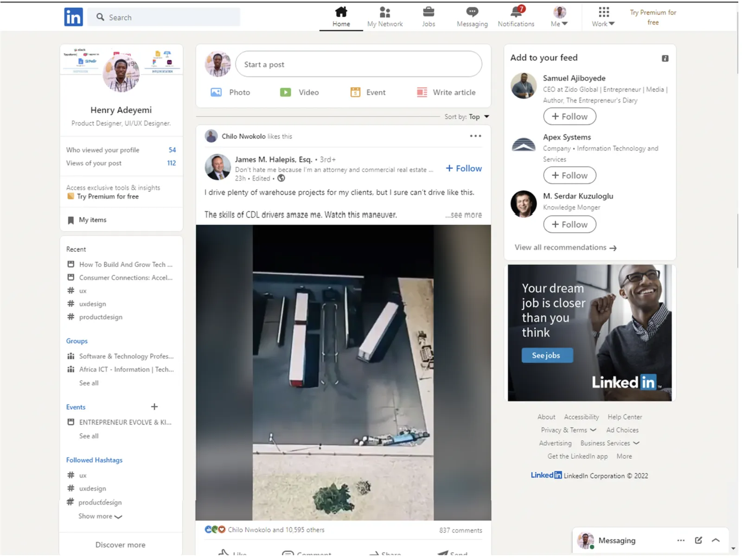Add a Photo to a post
The image size is (742, 560).
click(x=230, y=92)
